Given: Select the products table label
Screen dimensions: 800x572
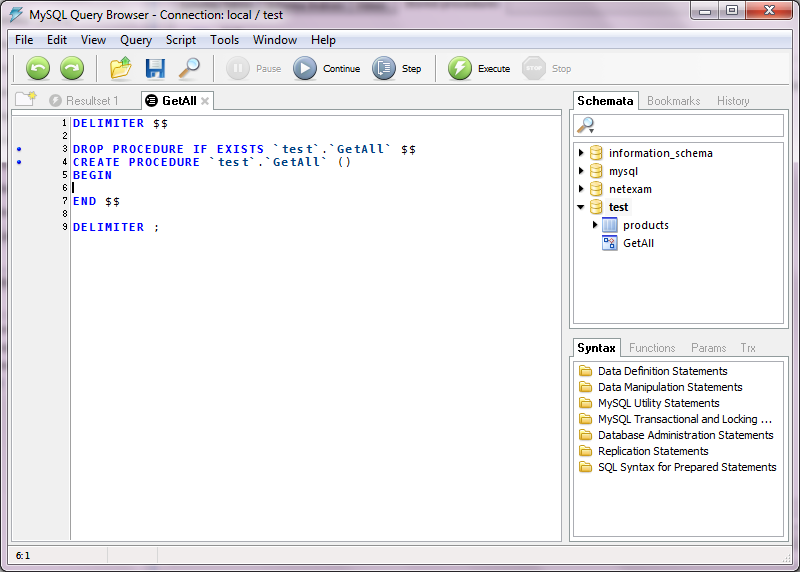Looking at the screenshot, I should 645,225.
